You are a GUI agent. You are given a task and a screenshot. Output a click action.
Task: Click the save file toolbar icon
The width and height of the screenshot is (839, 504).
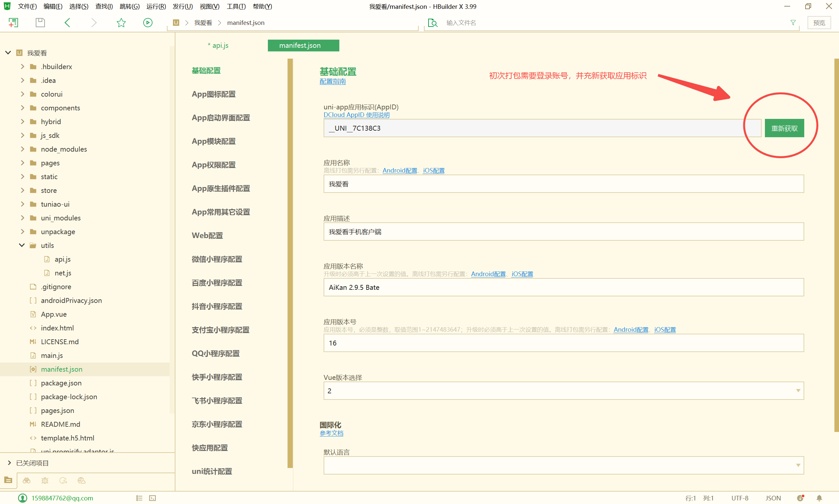(x=40, y=23)
